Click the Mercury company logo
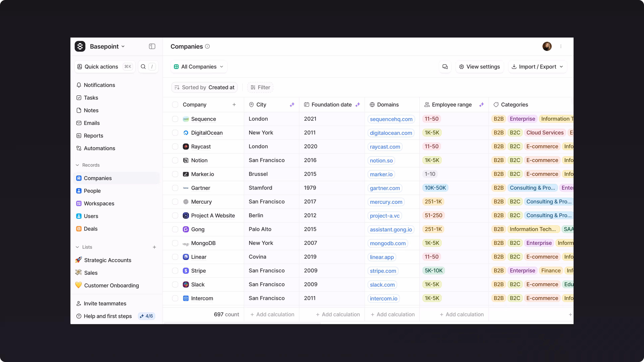Screen dimensions: 644x362 coord(186,202)
